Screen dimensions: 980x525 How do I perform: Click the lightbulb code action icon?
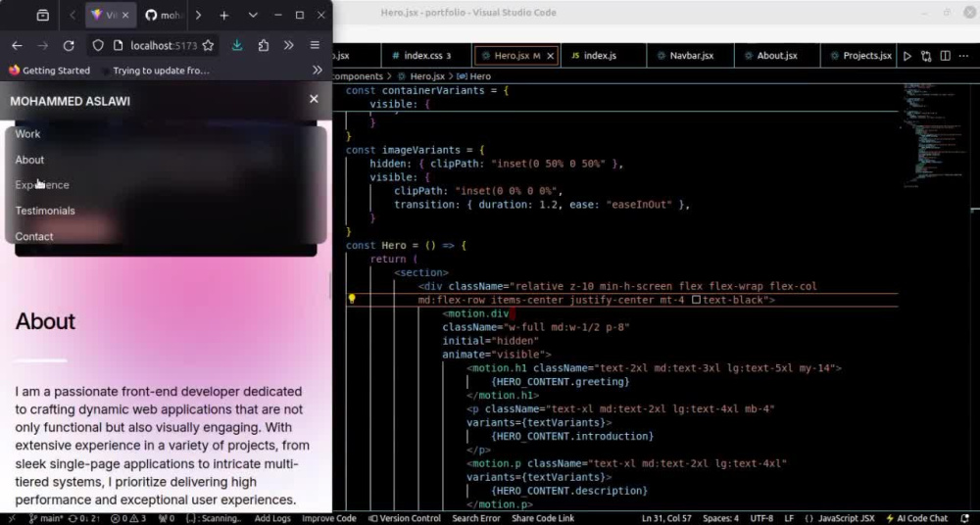tap(352, 300)
